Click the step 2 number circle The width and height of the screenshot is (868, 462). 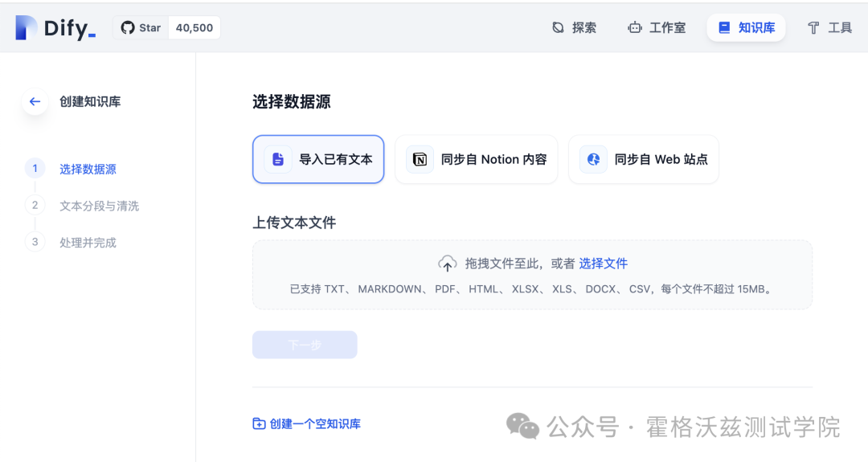35,205
